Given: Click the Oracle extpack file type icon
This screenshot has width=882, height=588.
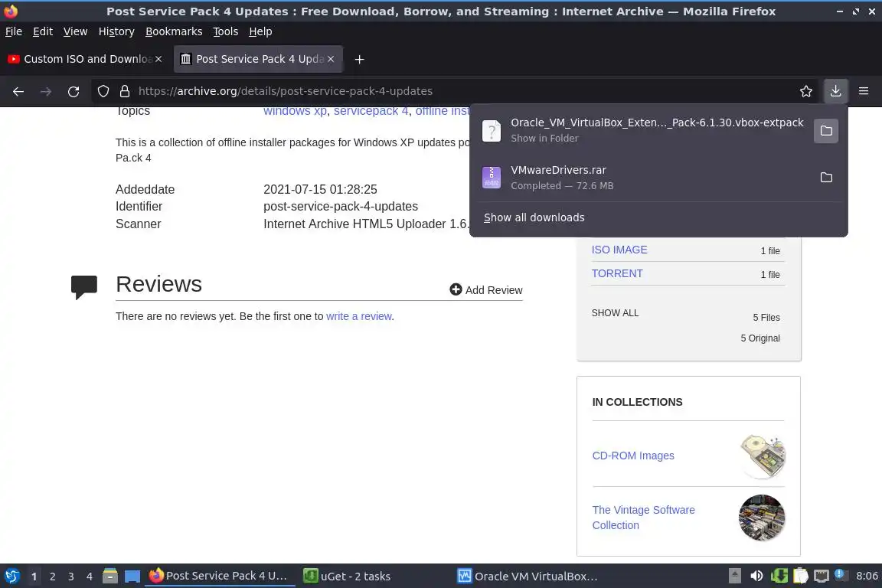Looking at the screenshot, I should 491,131.
